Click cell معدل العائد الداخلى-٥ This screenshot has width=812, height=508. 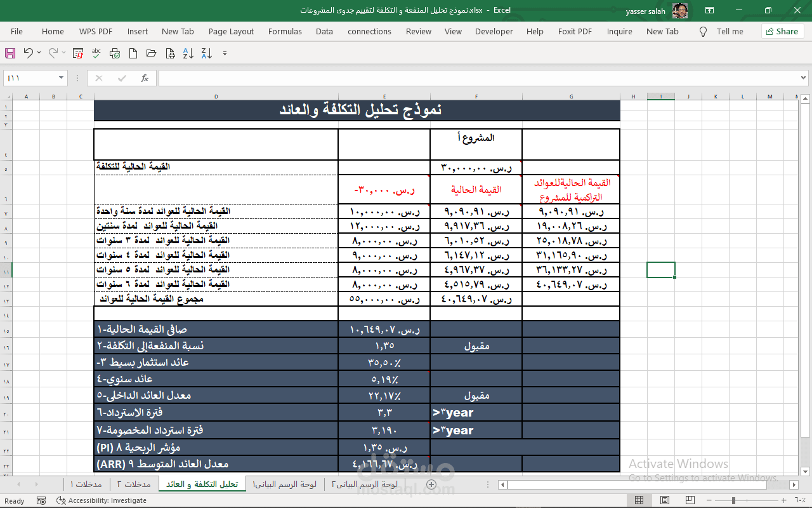(x=216, y=396)
